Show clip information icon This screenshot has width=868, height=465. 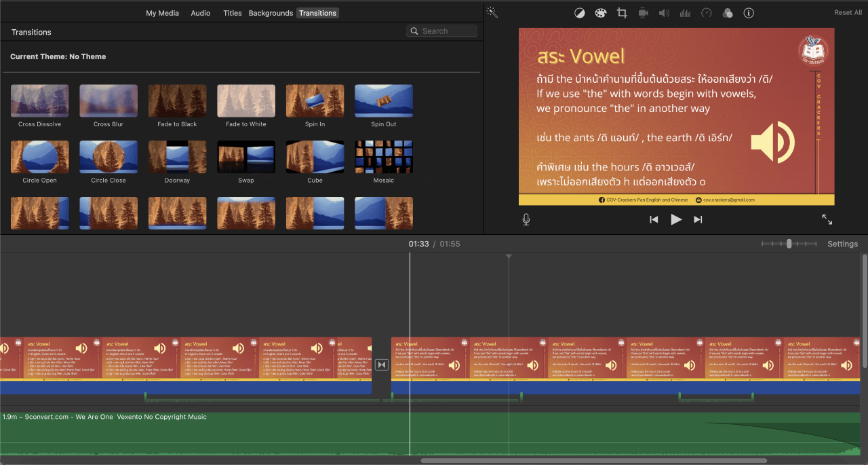click(749, 13)
